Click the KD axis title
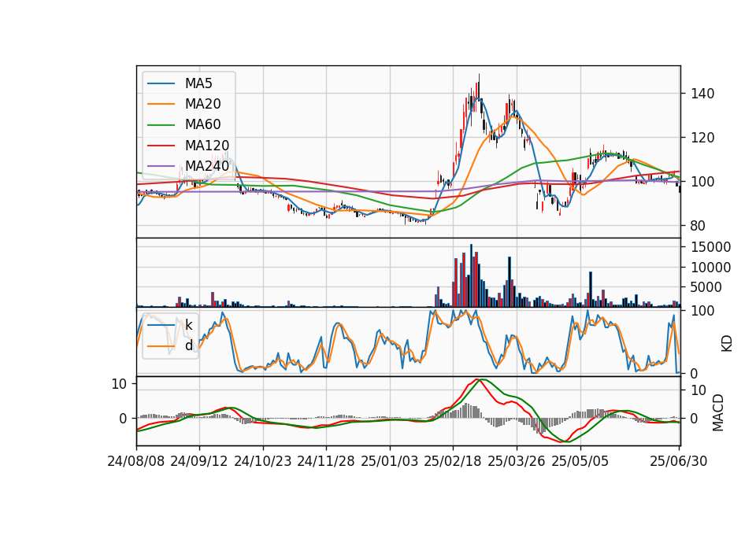Image resolution: width=756 pixels, height=543 pixels. (x=727, y=343)
